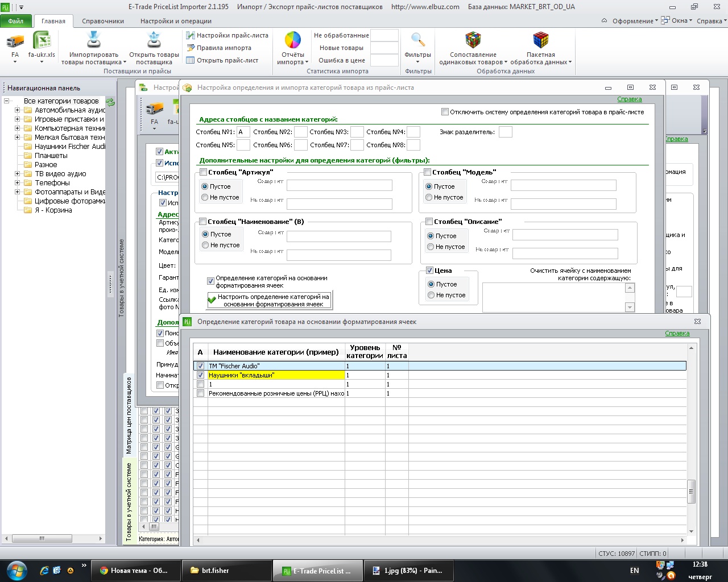Click the Разное folder icon

point(28,165)
